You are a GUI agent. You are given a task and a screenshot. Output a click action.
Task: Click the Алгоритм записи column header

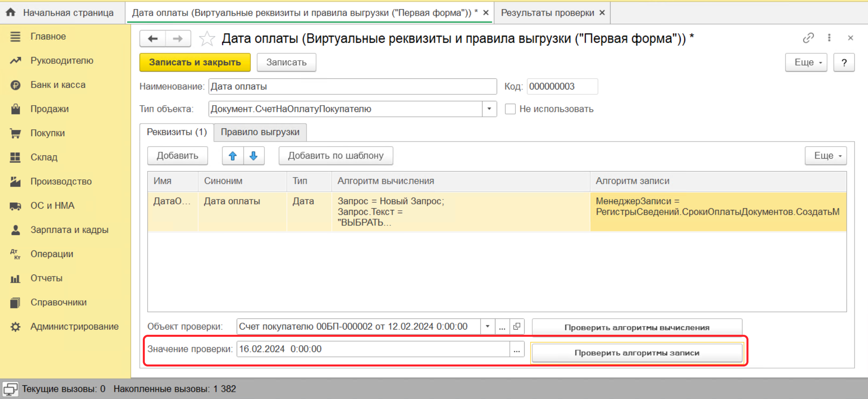718,181
